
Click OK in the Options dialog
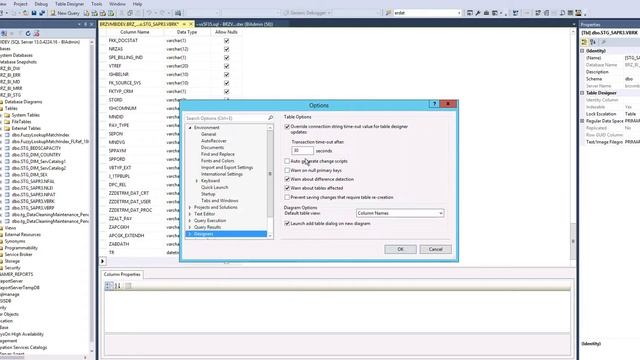tap(400, 249)
